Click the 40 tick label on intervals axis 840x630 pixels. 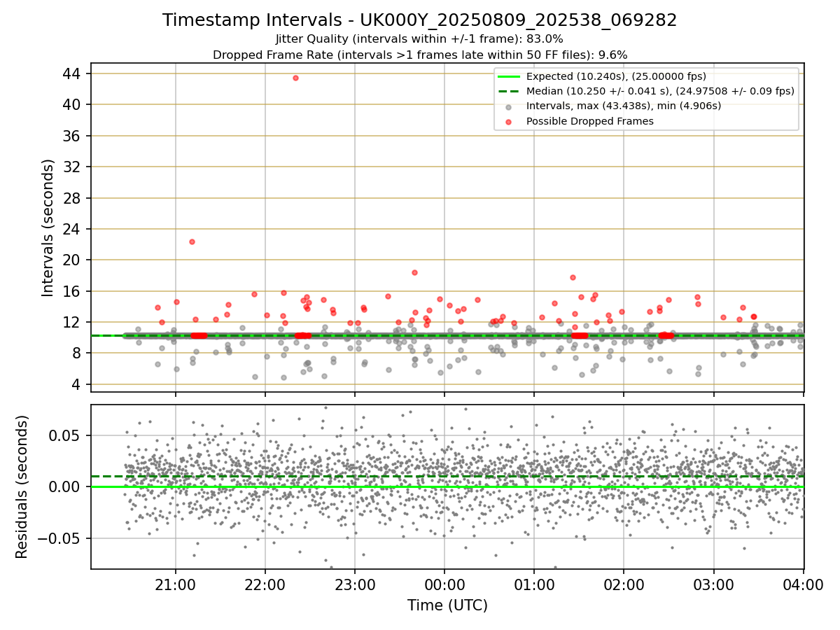71,104
